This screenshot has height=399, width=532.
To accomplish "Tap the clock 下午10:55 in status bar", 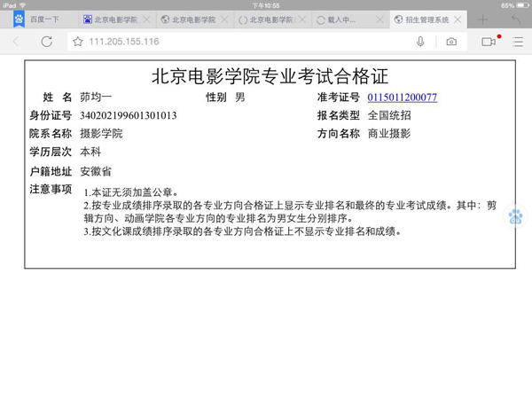I will pyautogui.click(x=266, y=5).
